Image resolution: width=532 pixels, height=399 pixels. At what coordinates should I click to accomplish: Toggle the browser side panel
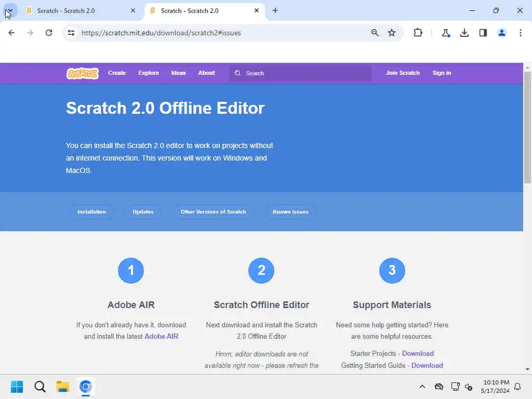483,33
